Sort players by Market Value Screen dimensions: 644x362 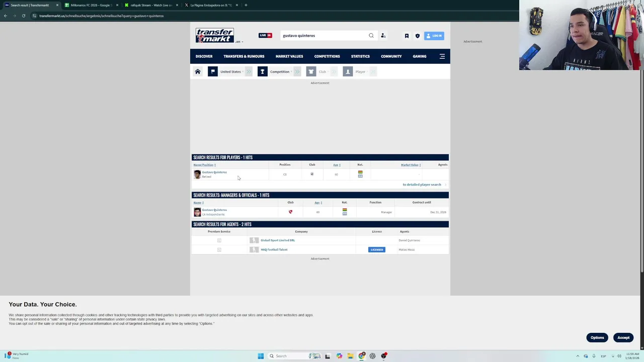[411, 165]
